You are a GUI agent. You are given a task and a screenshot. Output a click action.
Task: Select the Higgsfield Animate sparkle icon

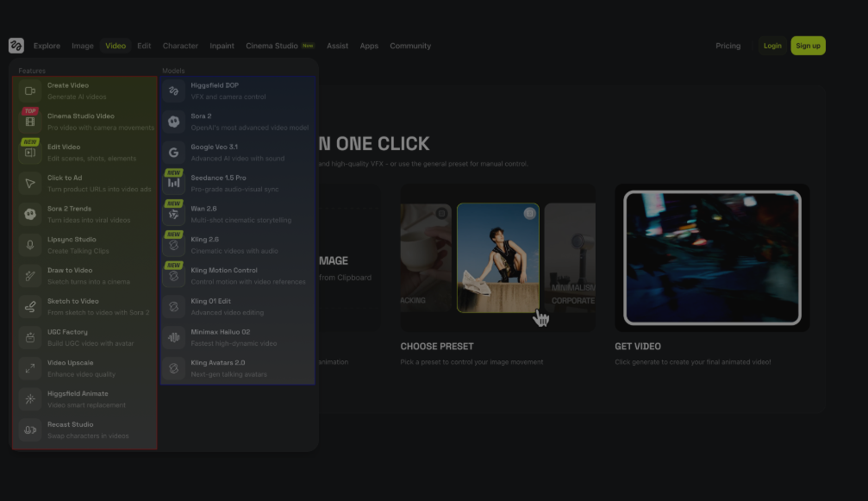pyautogui.click(x=30, y=399)
